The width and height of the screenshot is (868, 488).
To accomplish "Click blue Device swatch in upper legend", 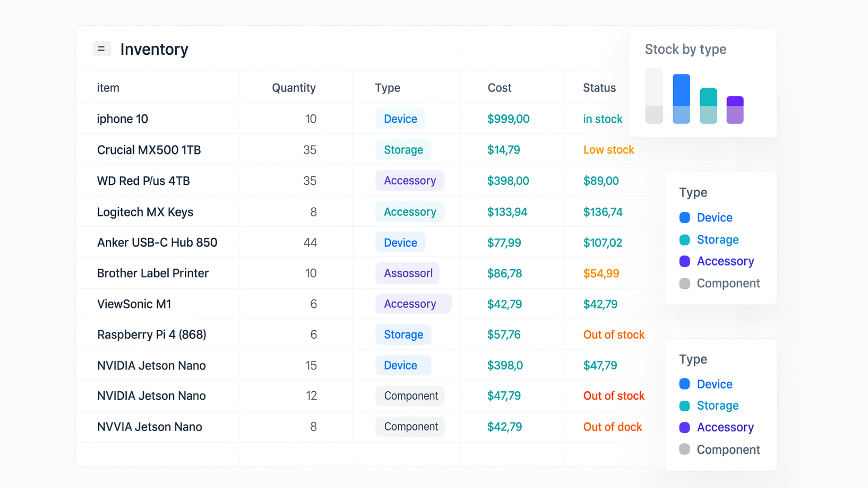I will 684,217.
